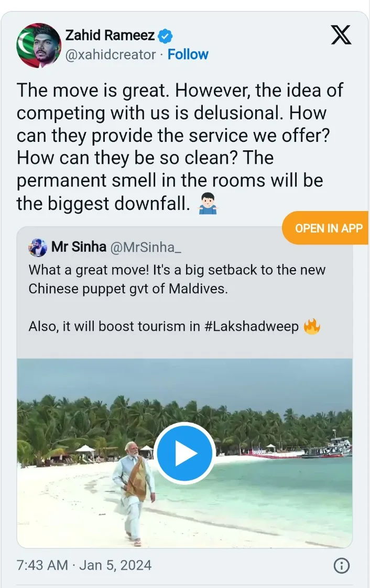The image size is (370, 588).
Task: Open the X logo link
Action: pos(341,35)
